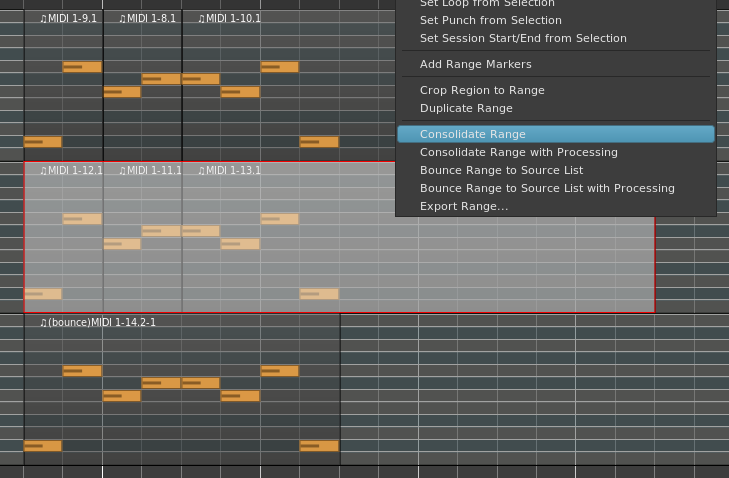Click Set Punch from Selection
This screenshot has width=729, height=478.
pyautogui.click(x=490, y=20)
